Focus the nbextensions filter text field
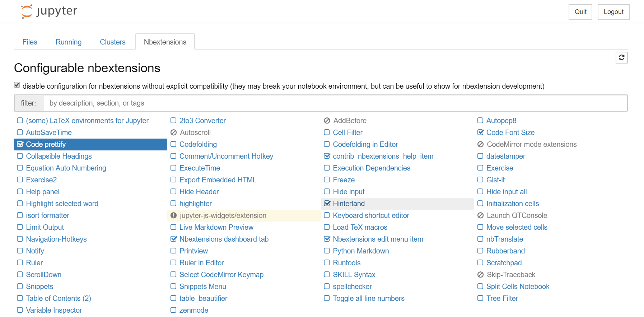644x317 pixels. (x=335, y=103)
